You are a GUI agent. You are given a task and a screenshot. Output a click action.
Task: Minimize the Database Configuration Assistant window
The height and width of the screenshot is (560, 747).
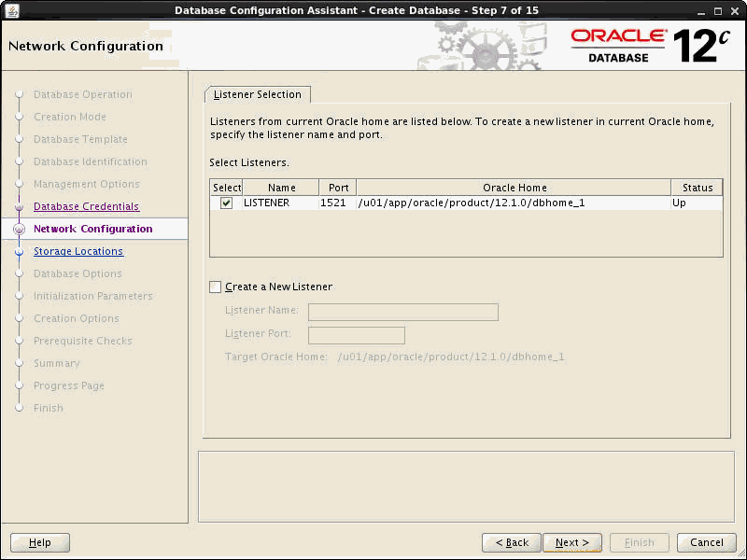[700, 11]
